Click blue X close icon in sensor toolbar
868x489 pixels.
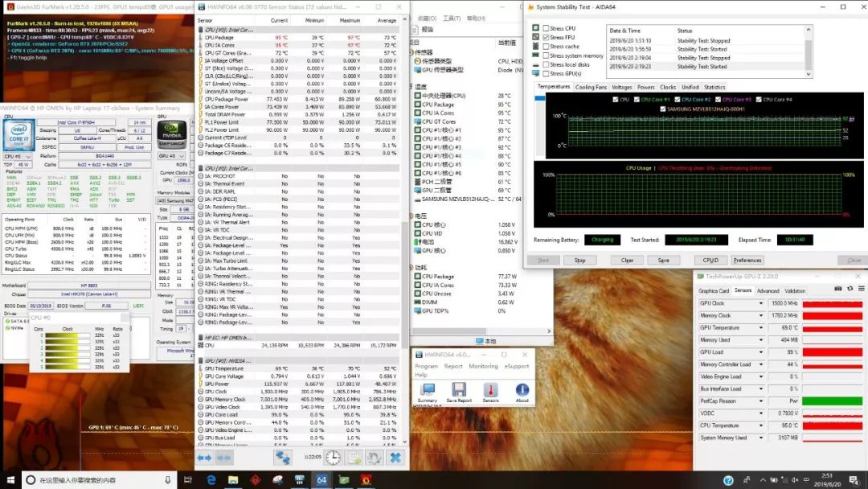[395, 458]
